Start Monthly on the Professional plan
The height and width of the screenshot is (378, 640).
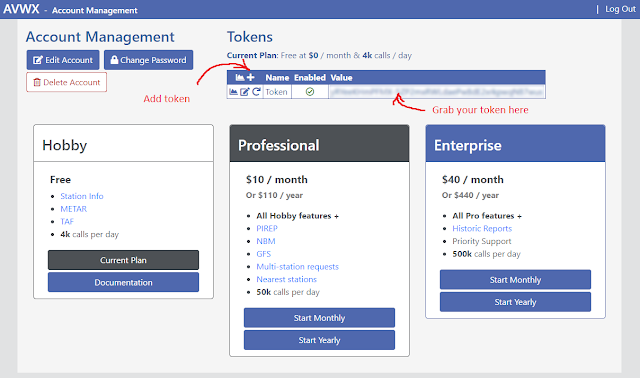pos(319,318)
